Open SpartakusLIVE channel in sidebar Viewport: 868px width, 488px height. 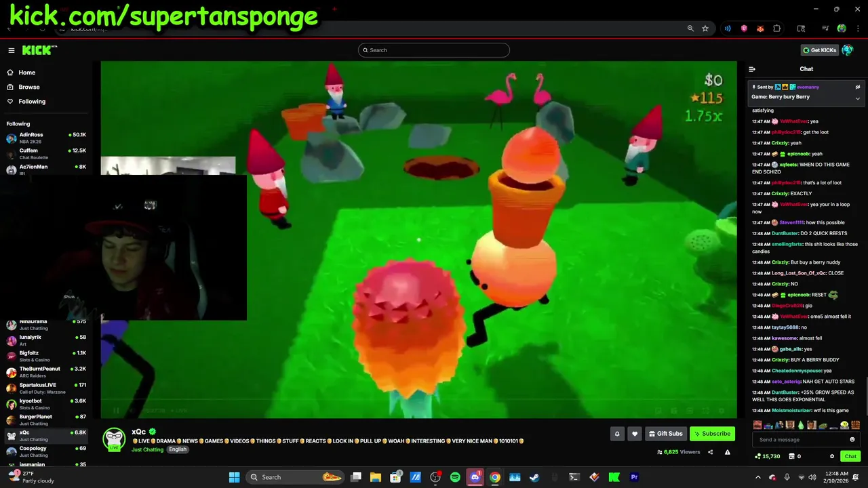45,388
